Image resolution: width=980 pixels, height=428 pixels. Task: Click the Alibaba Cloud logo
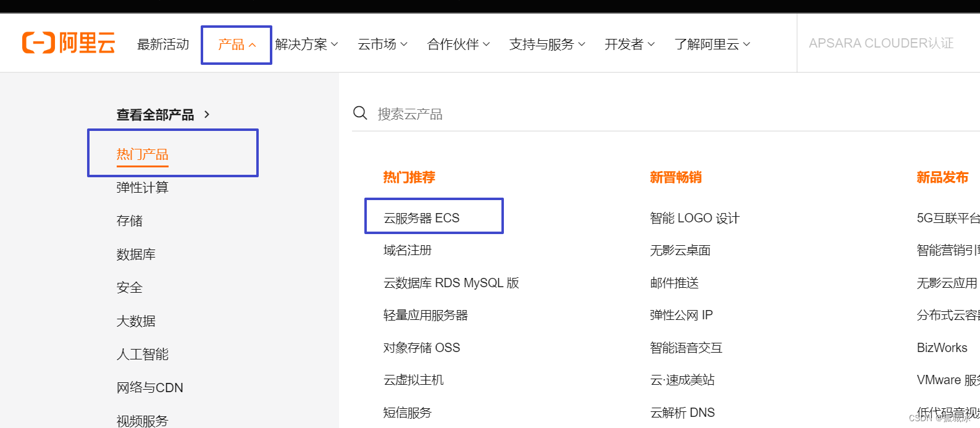coord(69,43)
